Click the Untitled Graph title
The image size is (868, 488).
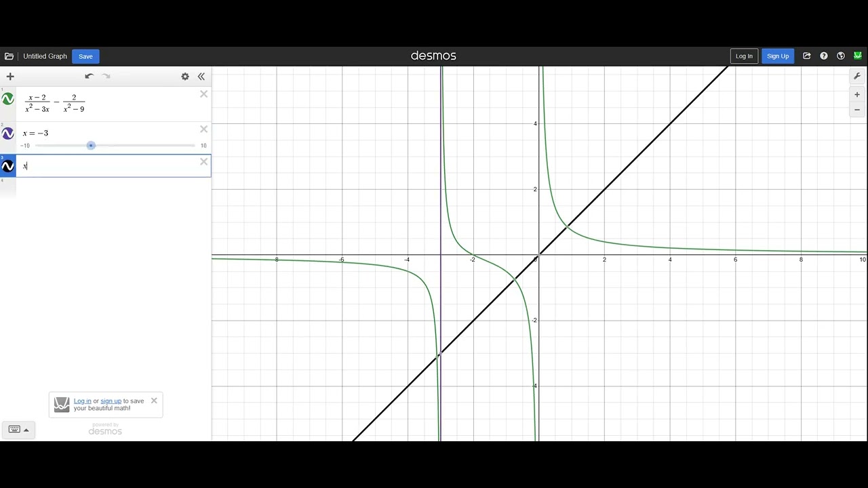pyautogui.click(x=45, y=56)
